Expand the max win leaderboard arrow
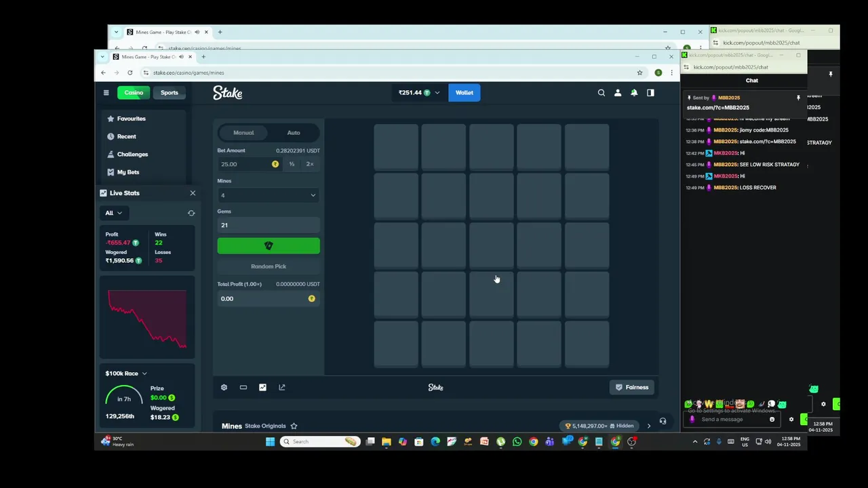 pos(648,426)
